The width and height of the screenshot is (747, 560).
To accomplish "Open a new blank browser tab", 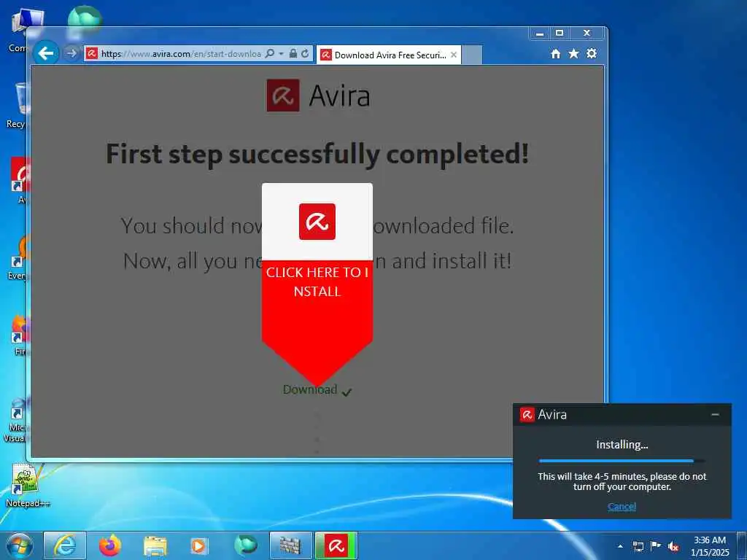I will (472, 55).
